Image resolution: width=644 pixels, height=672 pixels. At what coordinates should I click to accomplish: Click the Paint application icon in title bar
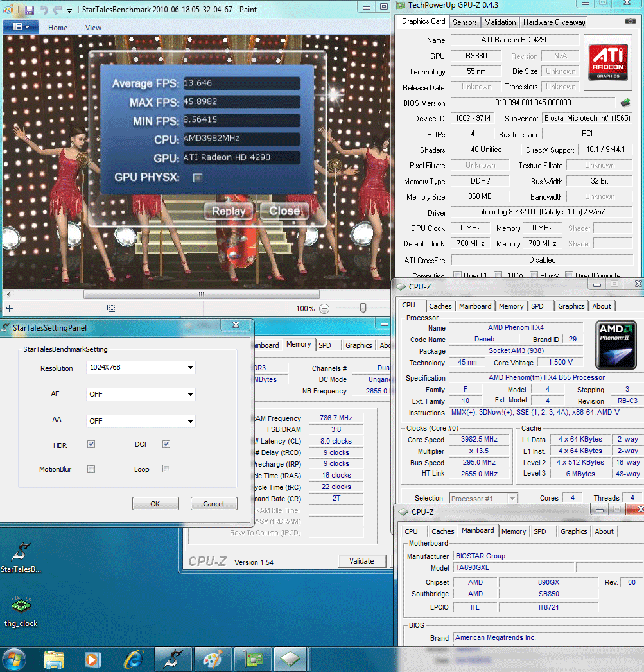[8, 10]
